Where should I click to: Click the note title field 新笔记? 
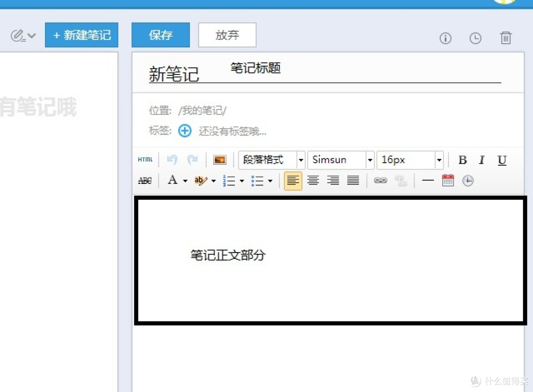325,73
